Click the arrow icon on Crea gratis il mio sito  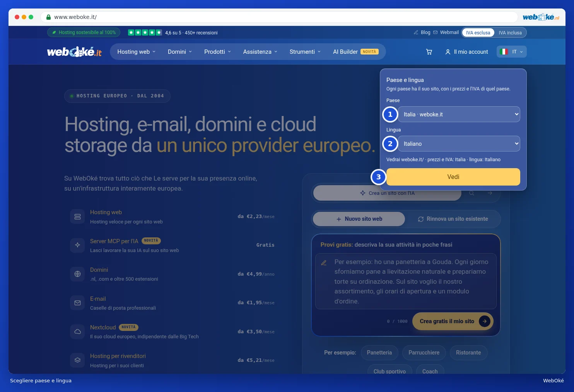[485, 321]
